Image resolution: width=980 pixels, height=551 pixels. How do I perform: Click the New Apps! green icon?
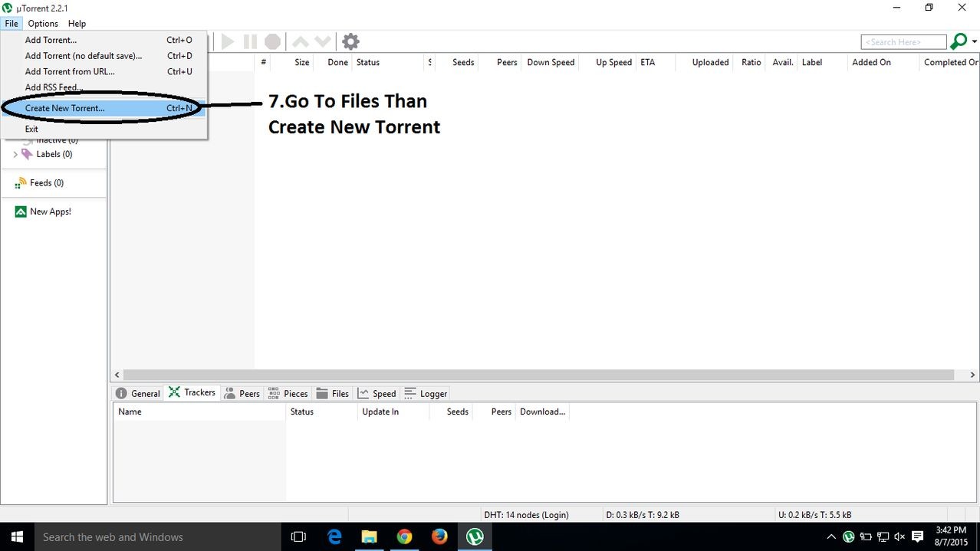[x=21, y=212]
